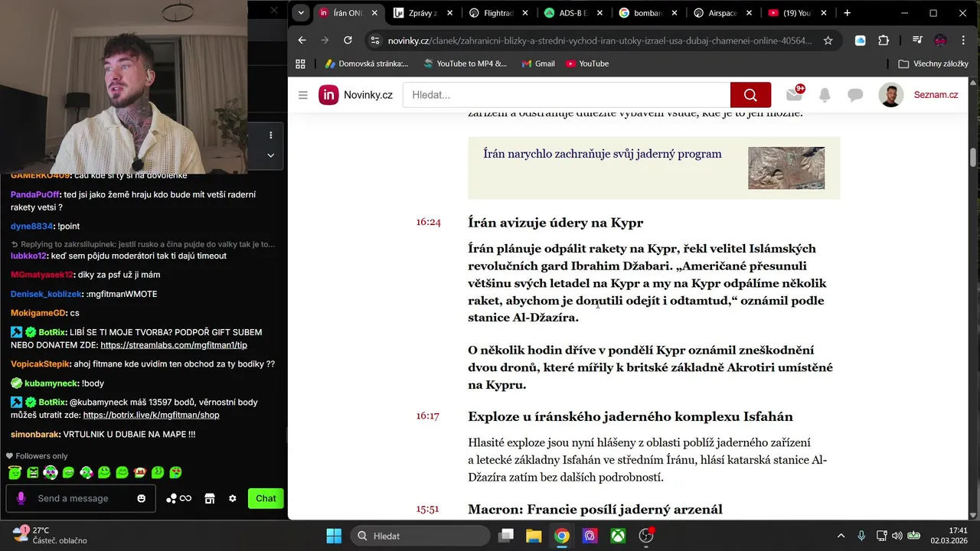This screenshot has height=551, width=980.
Task: Open the Seznam user profile avatar
Action: [x=890, y=95]
